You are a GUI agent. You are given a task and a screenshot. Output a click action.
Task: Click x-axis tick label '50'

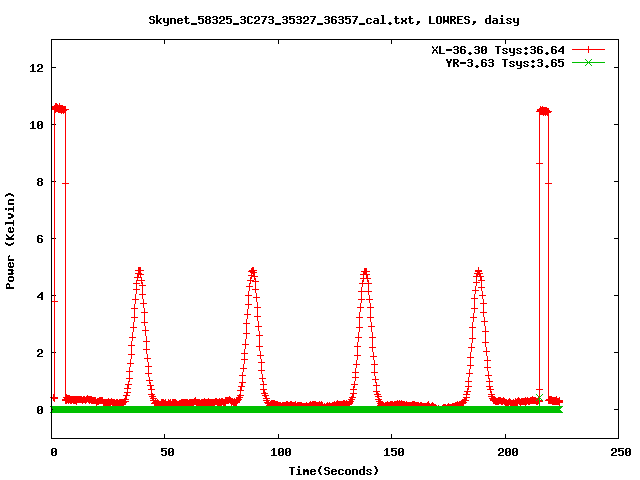click(167, 452)
